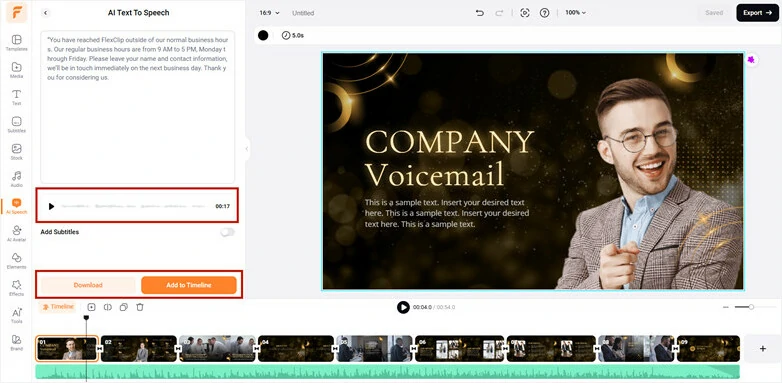Click the screen record icon in top bar
This screenshot has height=383, width=782.
tap(525, 13)
